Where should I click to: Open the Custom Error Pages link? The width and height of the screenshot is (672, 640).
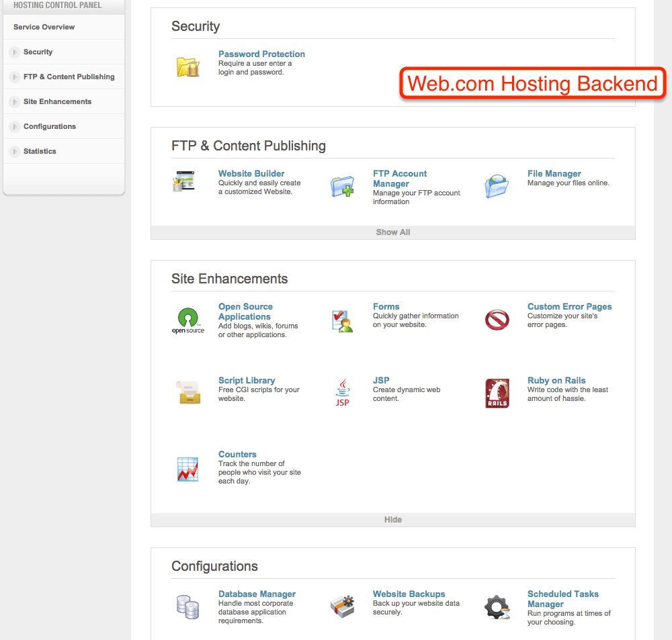pyautogui.click(x=570, y=306)
